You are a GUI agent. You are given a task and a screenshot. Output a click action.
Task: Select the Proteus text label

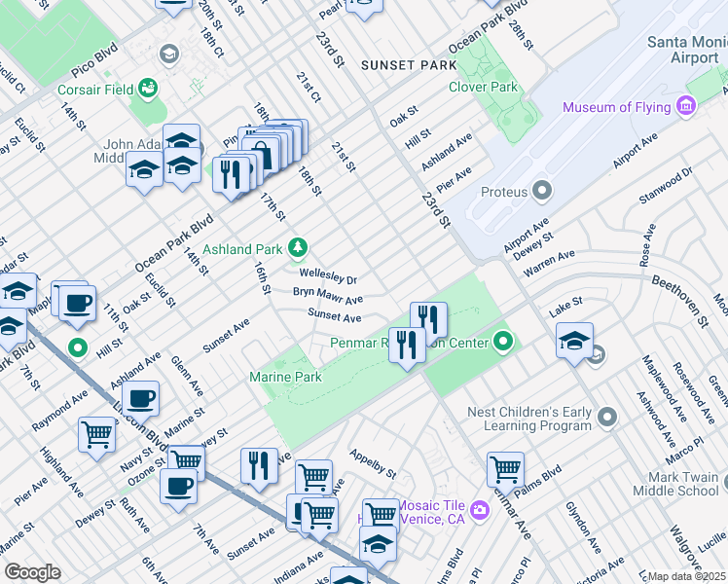tap(504, 192)
